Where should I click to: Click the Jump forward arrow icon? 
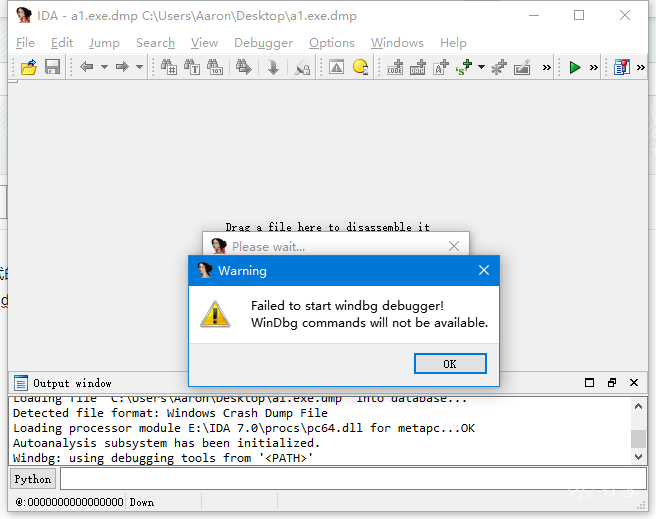click(x=122, y=67)
